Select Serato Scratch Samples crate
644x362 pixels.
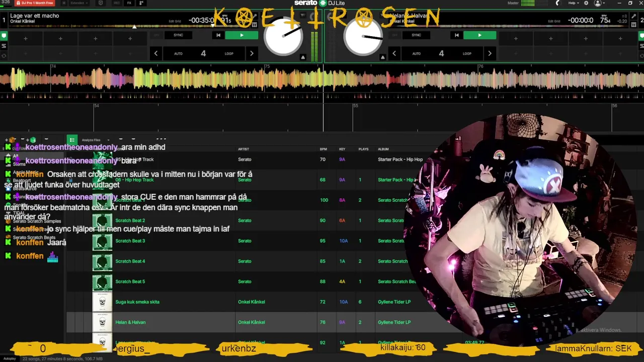click(37, 221)
